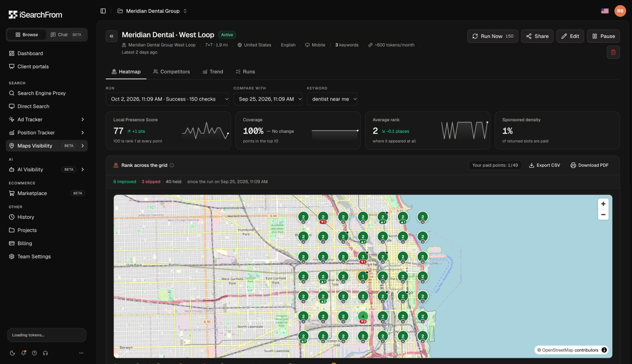Click the 6 improved text
This screenshot has height=364, width=632.
point(124,182)
